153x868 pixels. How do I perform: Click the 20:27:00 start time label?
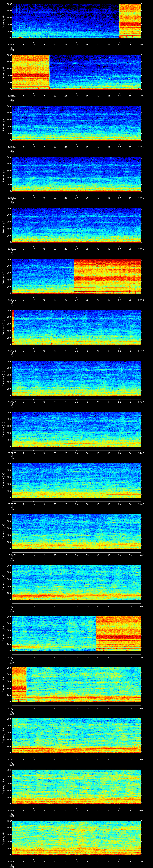click(x=12, y=708)
